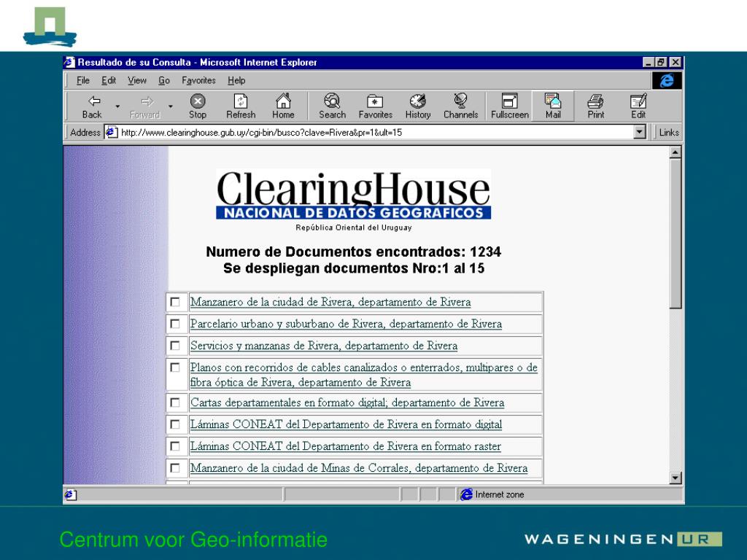Open link Láminas CONEAT en formato digital
The width and height of the screenshot is (747, 560).
(346, 424)
